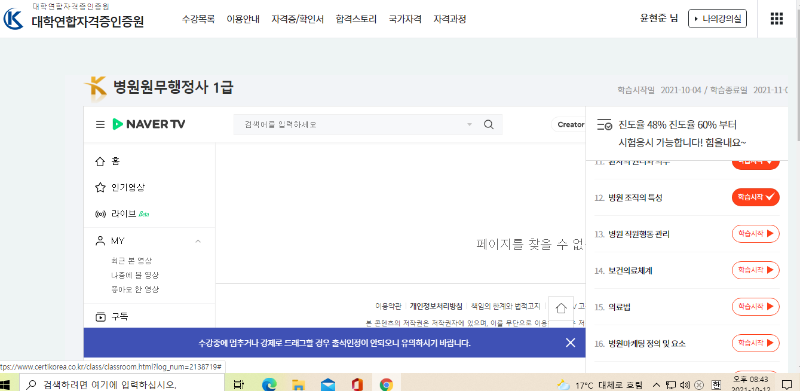Open 최근 본 영상

point(131,260)
